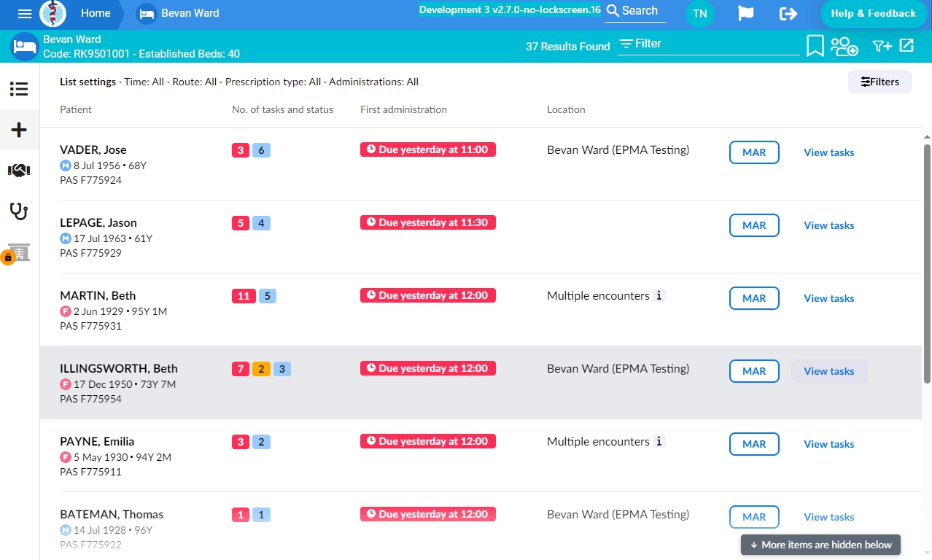932x560 pixels.
Task: Open MAR for BATEMAN, Thomas
Action: tap(754, 517)
